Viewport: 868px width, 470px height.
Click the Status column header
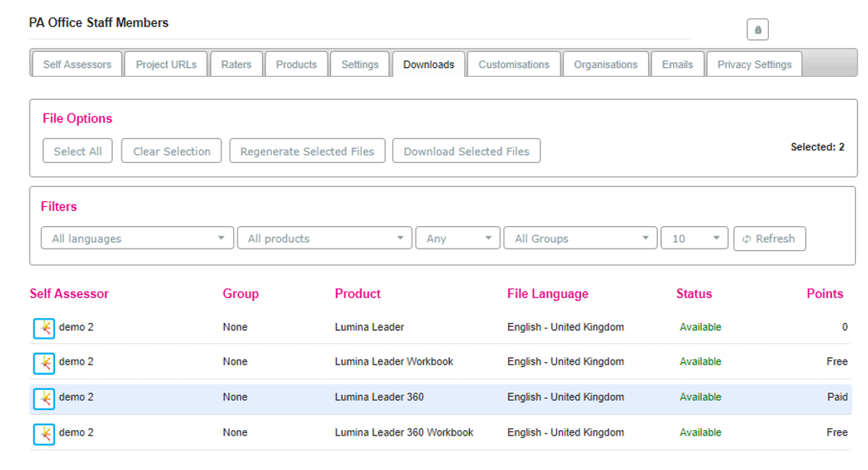tap(695, 293)
